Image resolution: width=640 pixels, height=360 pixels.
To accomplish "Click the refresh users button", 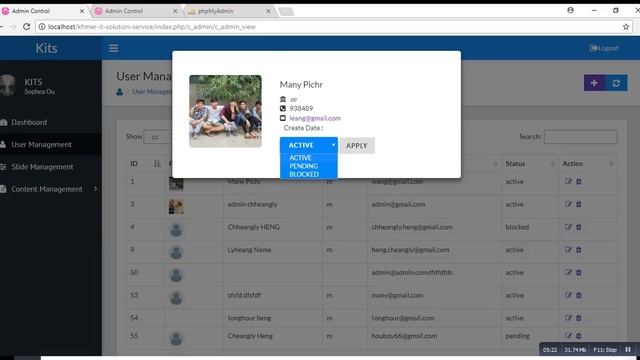I will (616, 83).
